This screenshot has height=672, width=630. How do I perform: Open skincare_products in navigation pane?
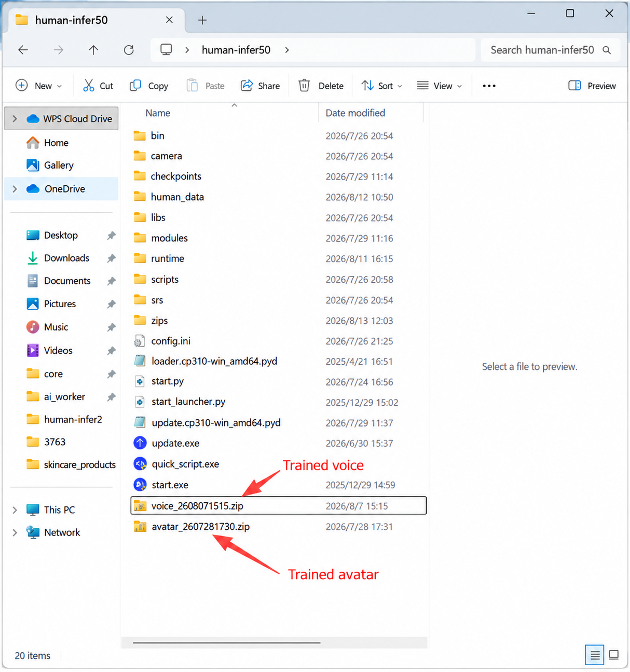[x=71, y=464]
